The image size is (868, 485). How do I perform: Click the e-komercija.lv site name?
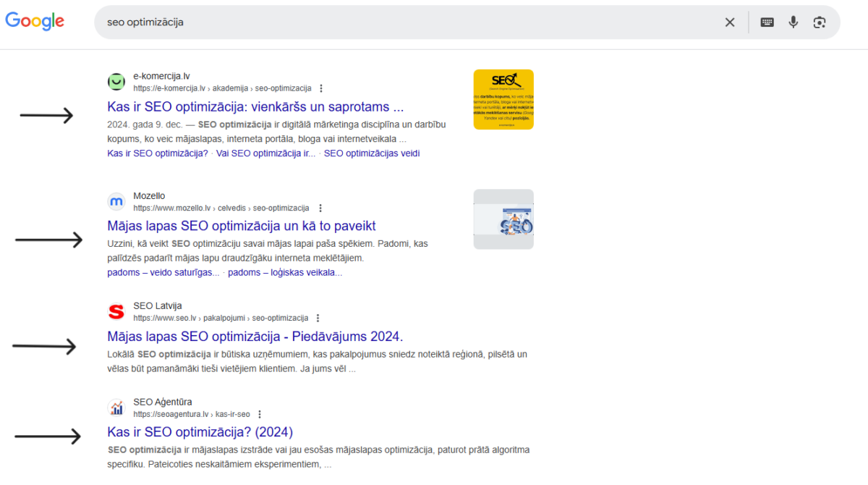(x=161, y=76)
